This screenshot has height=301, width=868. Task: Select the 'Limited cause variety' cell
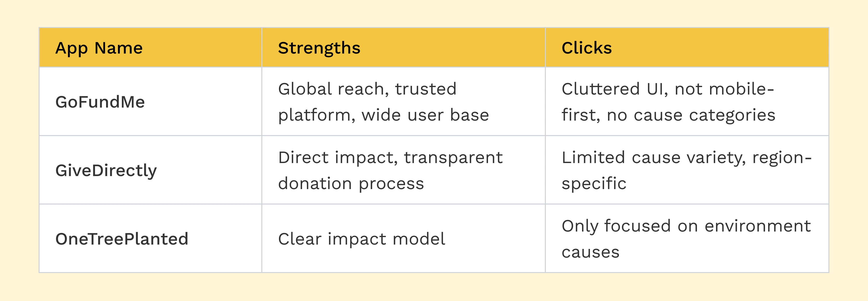(686, 170)
